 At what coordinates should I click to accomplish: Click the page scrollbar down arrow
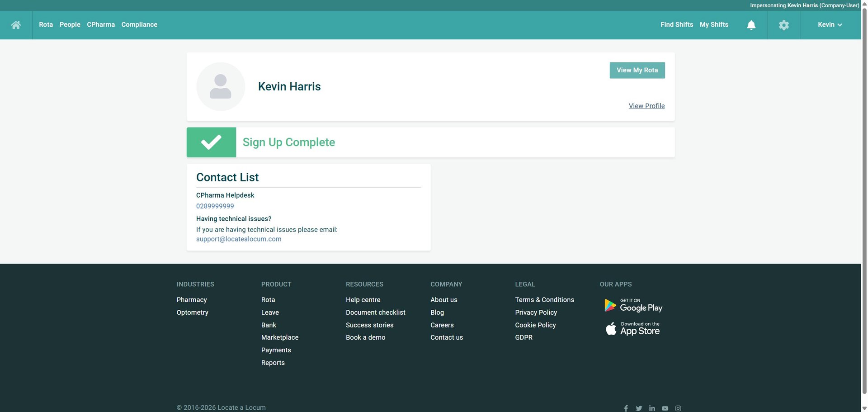point(864,408)
